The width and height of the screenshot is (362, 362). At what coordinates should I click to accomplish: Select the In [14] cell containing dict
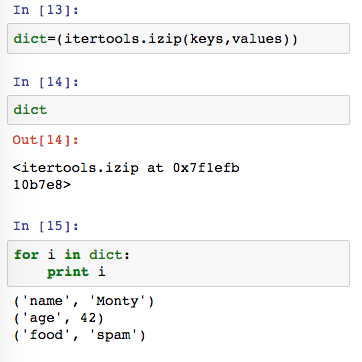pyautogui.click(x=178, y=110)
